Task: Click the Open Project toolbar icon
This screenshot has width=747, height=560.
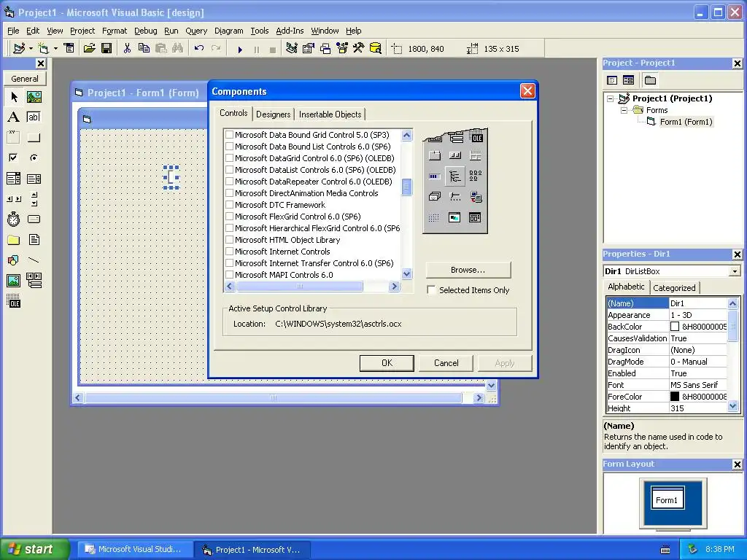Action: [89, 49]
